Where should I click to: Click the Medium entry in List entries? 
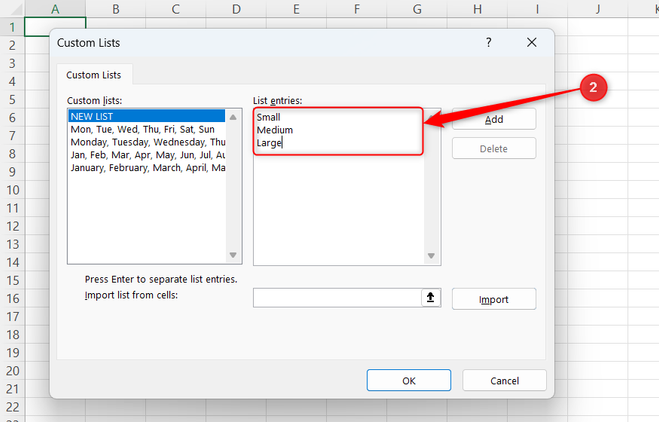click(275, 130)
